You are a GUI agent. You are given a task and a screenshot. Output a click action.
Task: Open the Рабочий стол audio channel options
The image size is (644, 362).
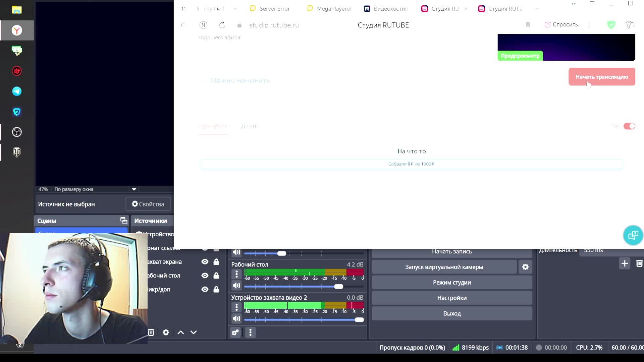236,274
